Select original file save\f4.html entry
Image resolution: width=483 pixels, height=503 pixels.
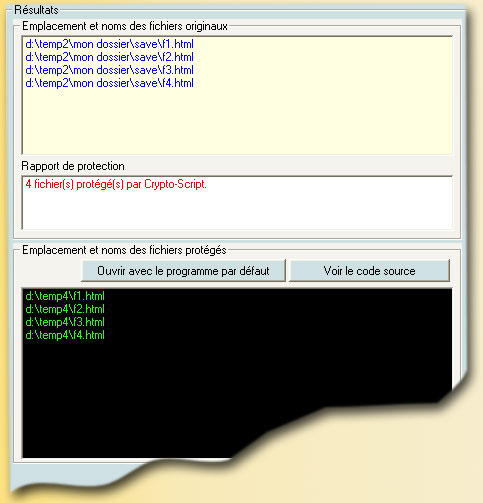click(109, 83)
